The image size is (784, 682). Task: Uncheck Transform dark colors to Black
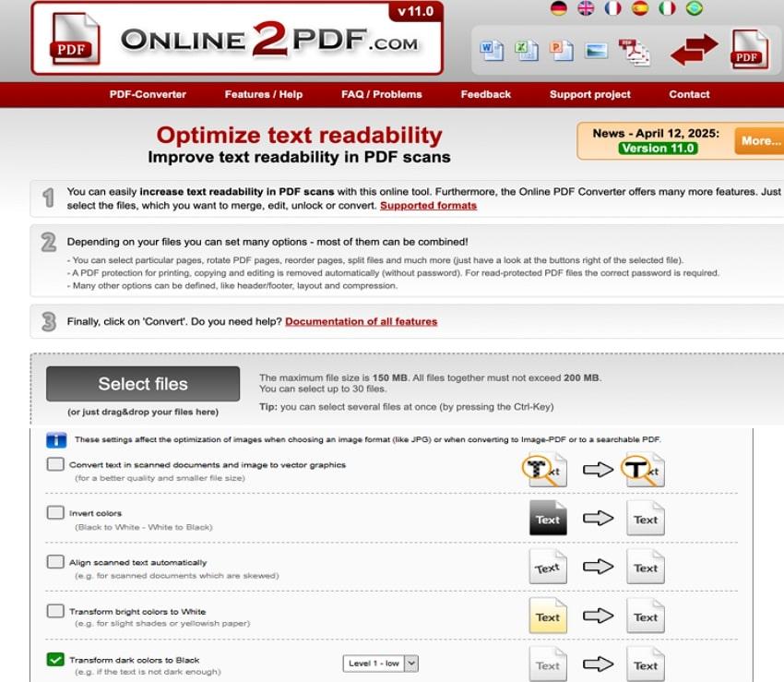(x=55, y=660)
